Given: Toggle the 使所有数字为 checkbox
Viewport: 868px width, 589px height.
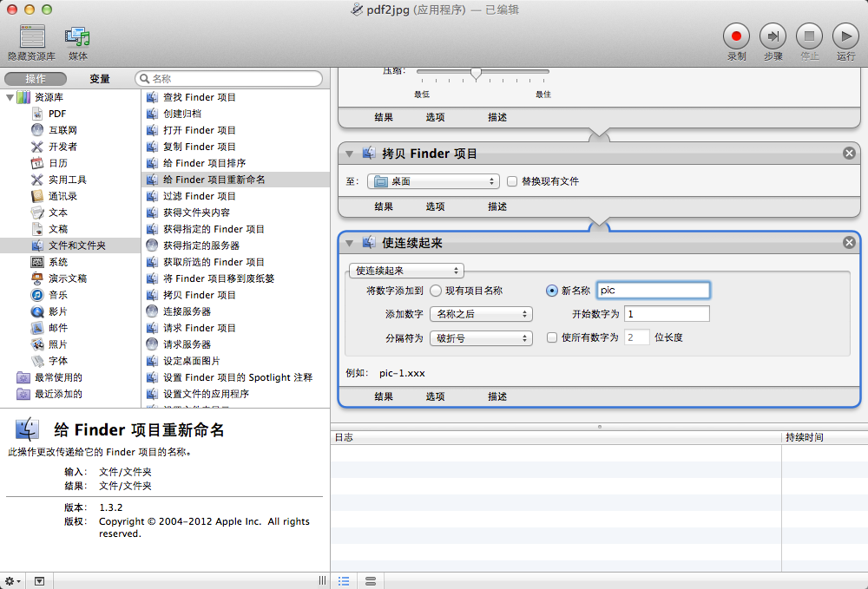Looking at the screenshot, I should [x=552, y=337].
